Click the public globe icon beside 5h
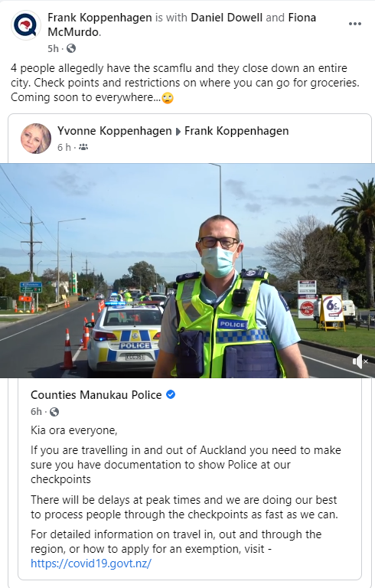 tap(71, 48)
